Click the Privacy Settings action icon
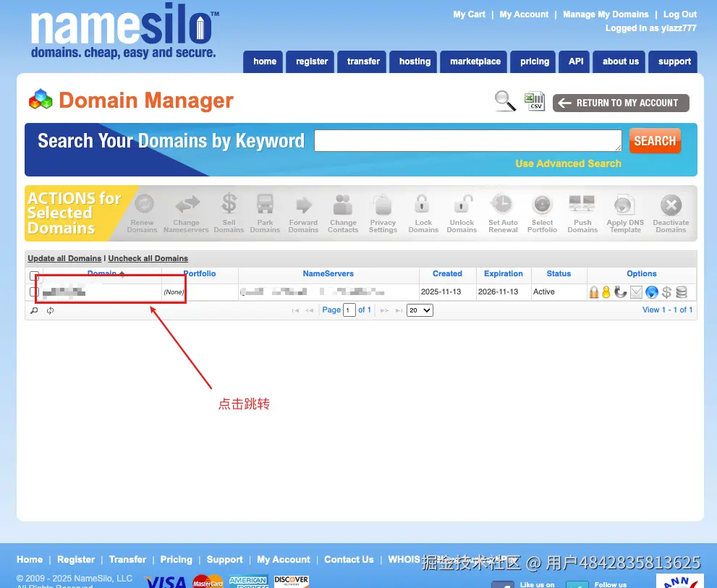Screen dimensions: 717x588 pos(383,205)
